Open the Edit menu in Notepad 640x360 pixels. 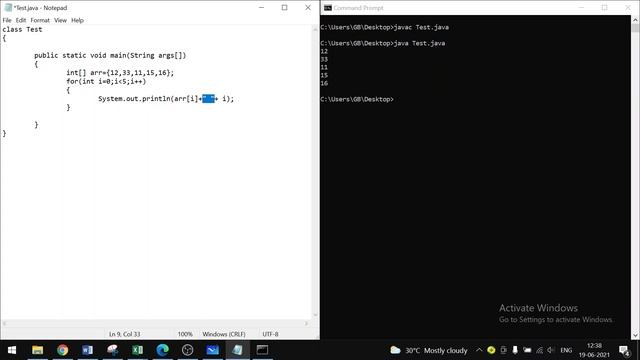(21, 20)
